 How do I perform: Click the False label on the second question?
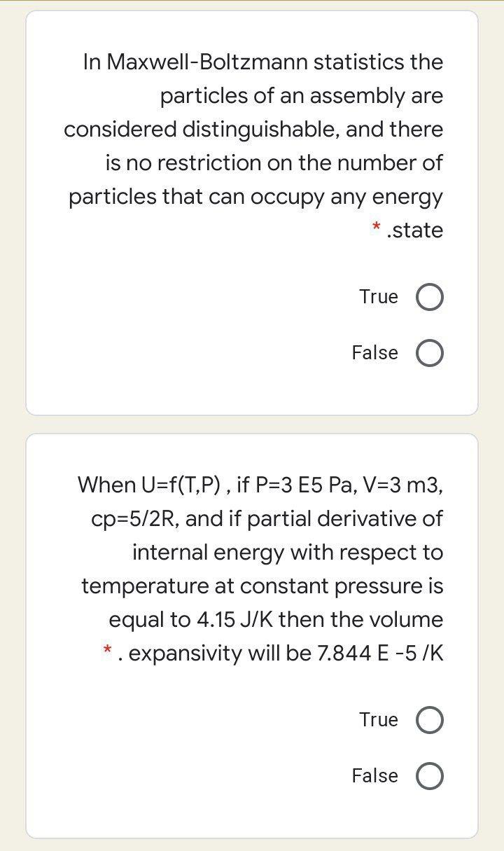(374, 775)
